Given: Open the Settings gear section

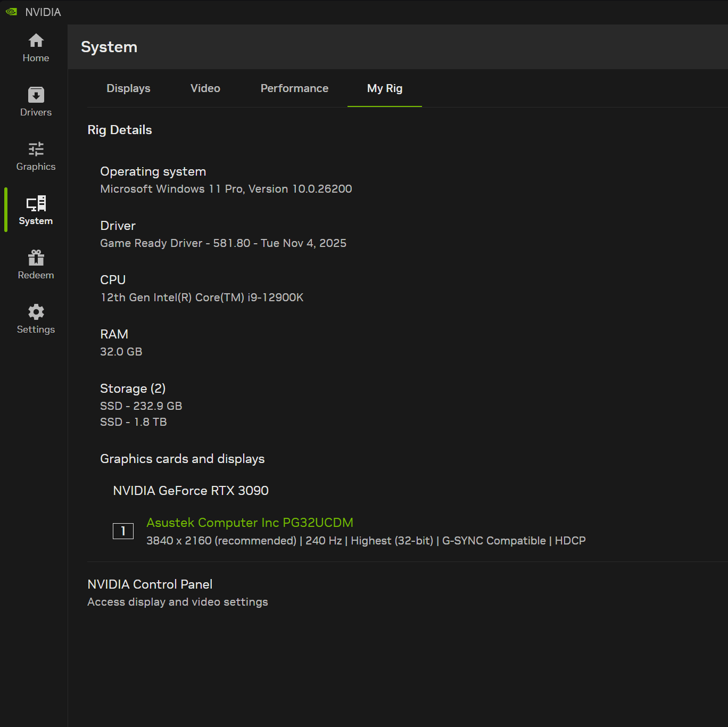Looking at the screenshot, I should pyautogui.click(x=36, y=319).
